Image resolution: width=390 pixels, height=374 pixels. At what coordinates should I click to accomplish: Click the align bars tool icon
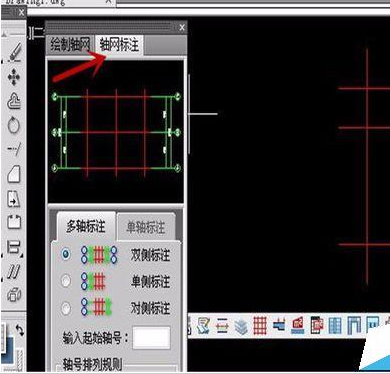click(x=14, y=248)
